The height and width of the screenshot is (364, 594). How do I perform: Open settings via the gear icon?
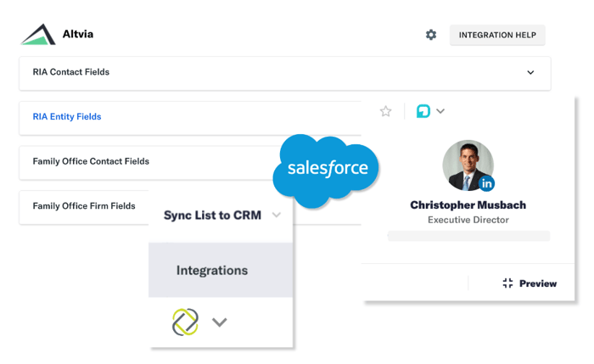pos(431,35)
